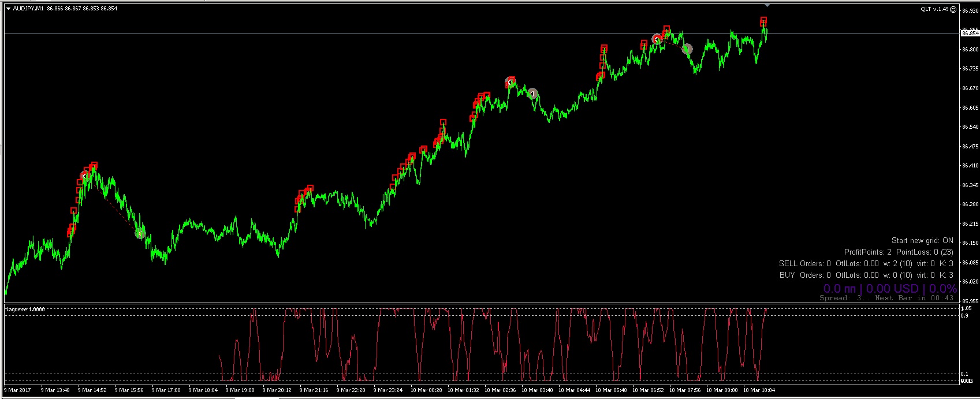
Task: Click the '9 Mar 18:04' time label
Action: coord(203,390)
